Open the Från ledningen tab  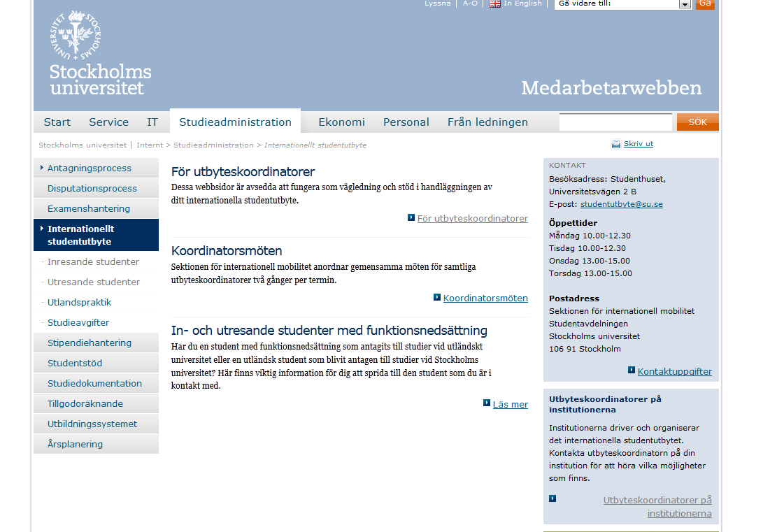click(487, 122)
